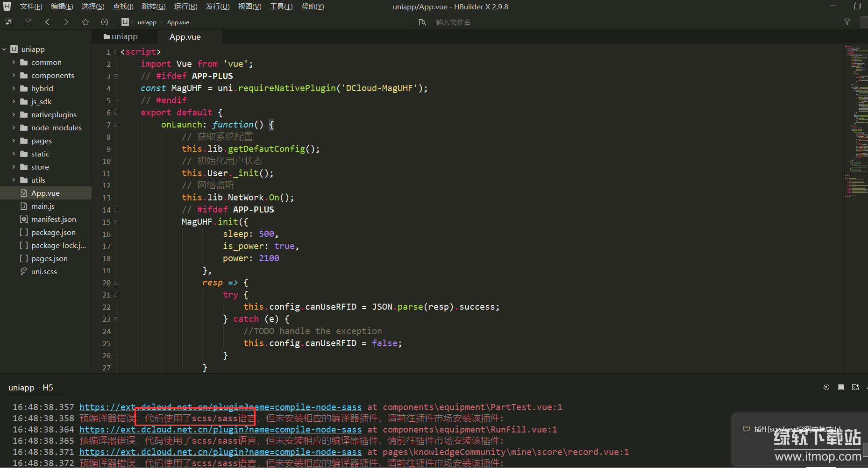
Task: Open manifest.json in the project tree
Action: pos(53,219)
